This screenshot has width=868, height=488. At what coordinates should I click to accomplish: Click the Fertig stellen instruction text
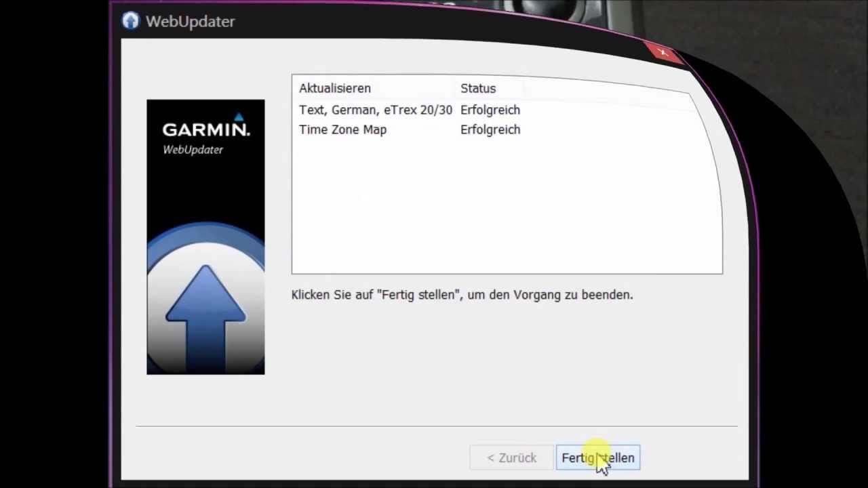point(462,295)
